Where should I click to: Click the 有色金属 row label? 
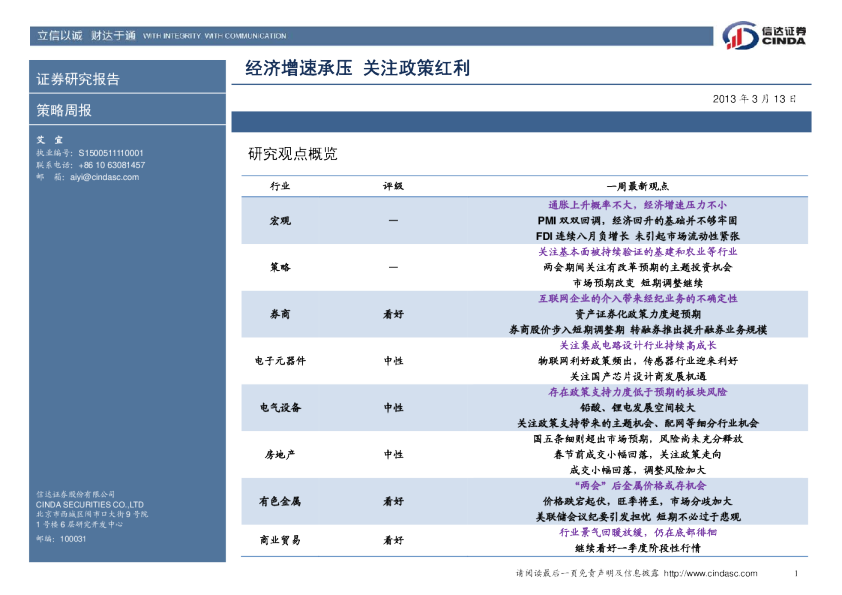tap(280, 501)
